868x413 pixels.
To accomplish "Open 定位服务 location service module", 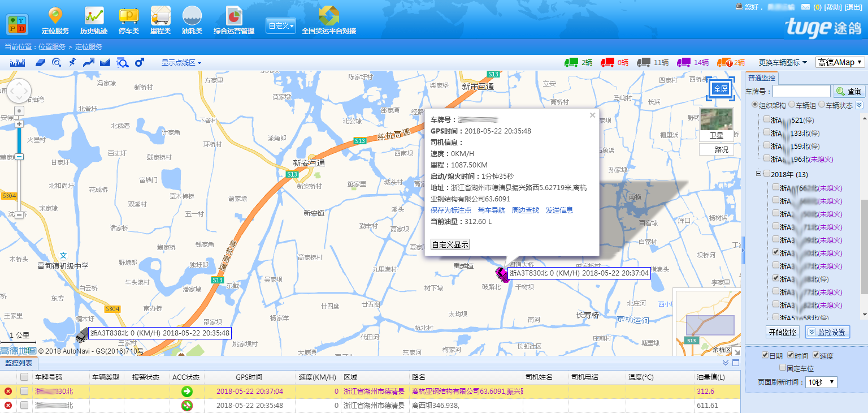I will (55, 20).
